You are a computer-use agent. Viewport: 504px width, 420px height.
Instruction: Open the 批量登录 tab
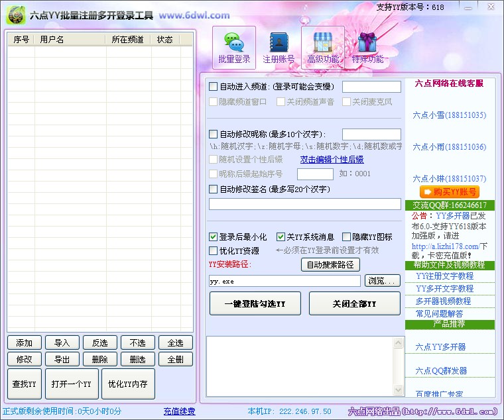coord(234,48)
